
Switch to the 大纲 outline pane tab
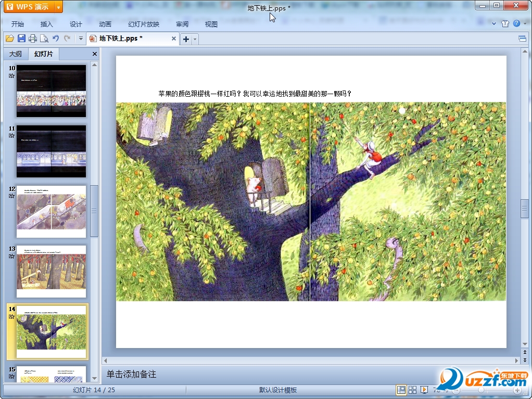point(15,54)
